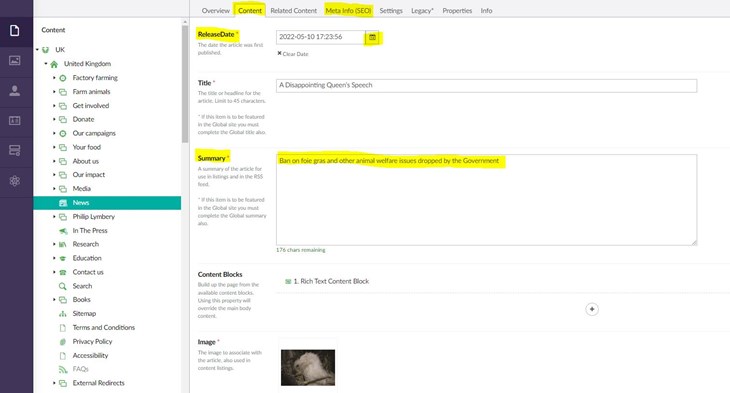Click the FAQs feed icon
Viewport: 730px width, 393px height.
62,369
